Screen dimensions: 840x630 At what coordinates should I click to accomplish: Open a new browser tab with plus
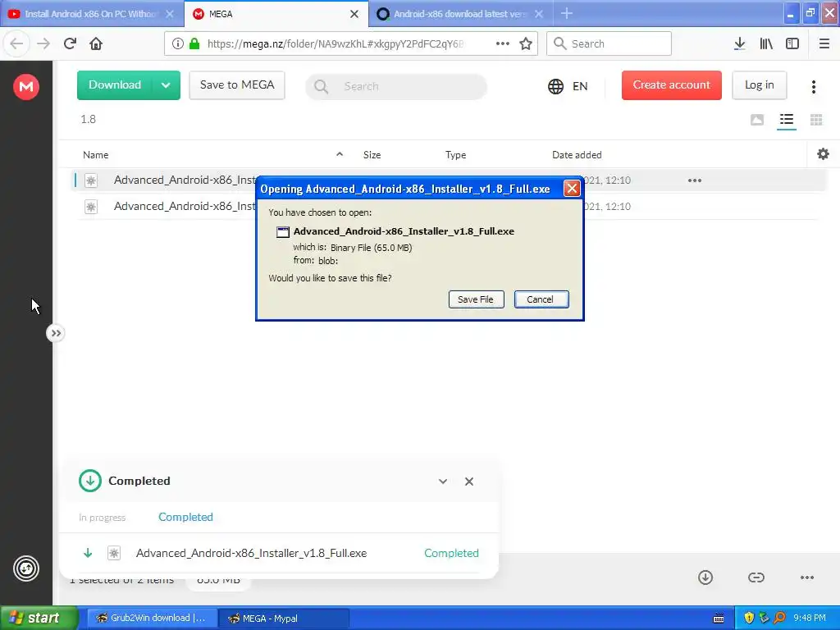click(x=566, y=14)
